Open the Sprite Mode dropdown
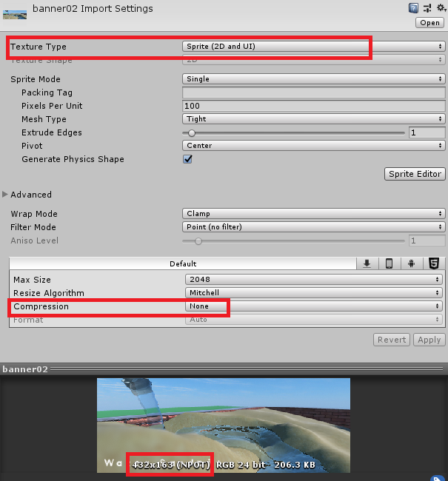Screen dimensions: 448x481 (x=313, y=79)
